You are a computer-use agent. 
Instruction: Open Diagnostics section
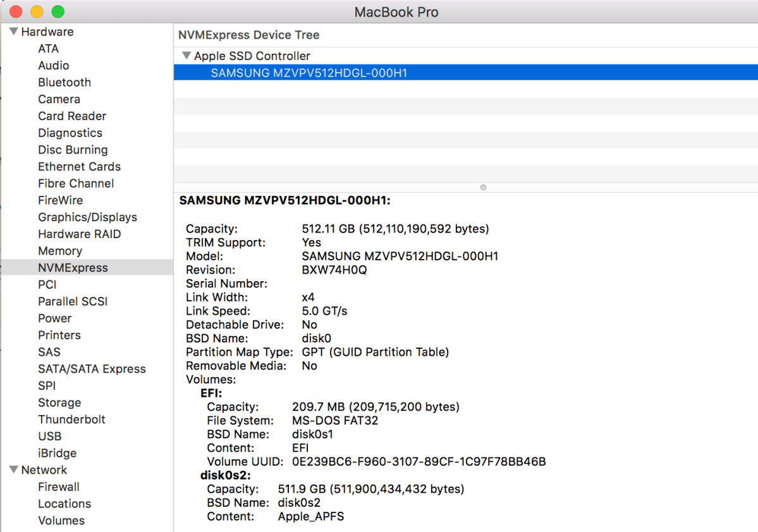point(70,133)
